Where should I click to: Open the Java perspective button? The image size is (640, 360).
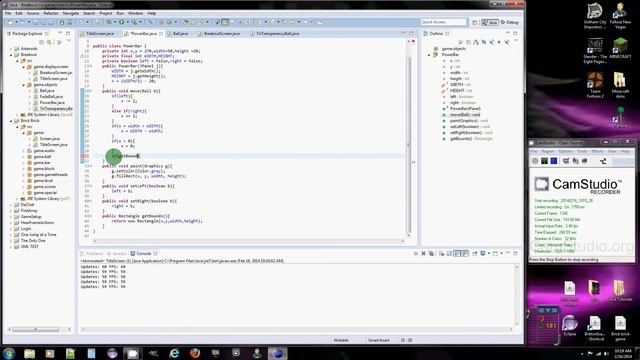pyautogui.click(x=490, y=22)
